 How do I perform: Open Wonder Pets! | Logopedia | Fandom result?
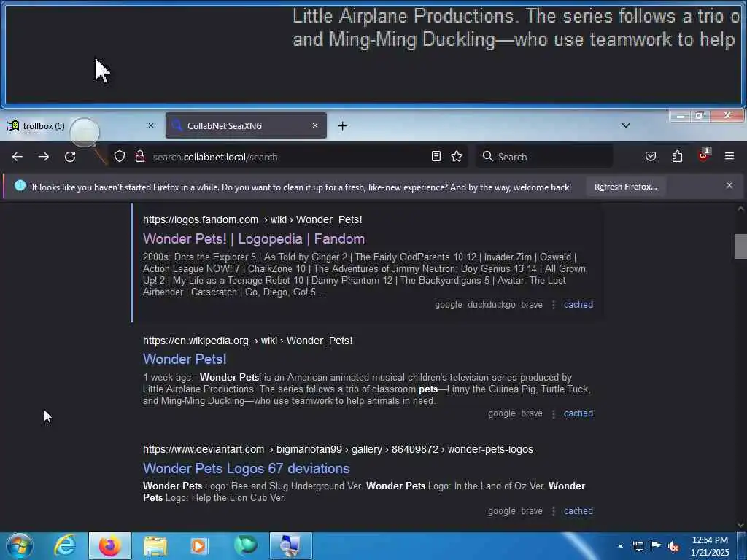(x=253, y=239)
